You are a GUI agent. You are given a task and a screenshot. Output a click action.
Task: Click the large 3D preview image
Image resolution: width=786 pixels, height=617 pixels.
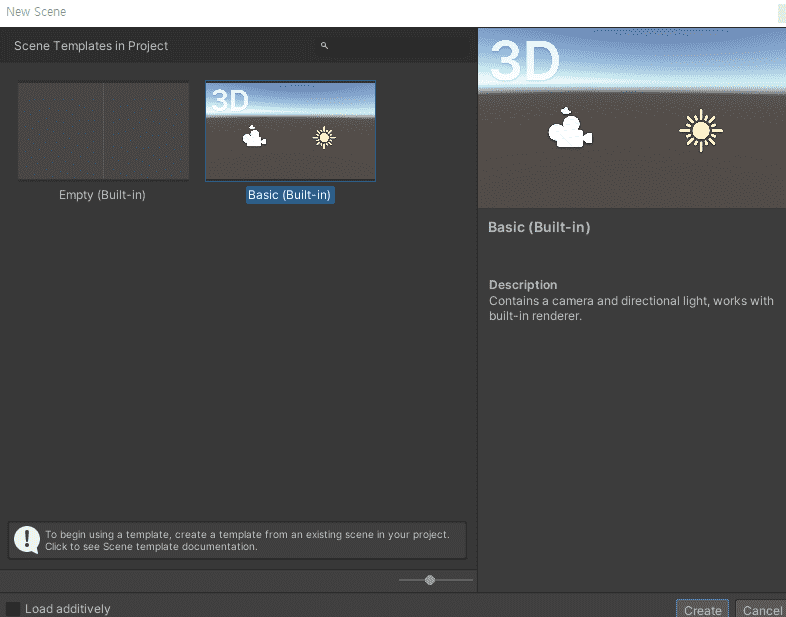coord(632,118)
